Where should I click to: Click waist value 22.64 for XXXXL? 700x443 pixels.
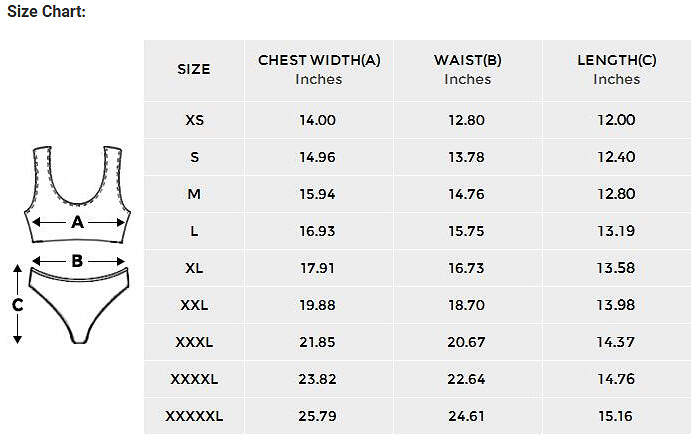(466, 379)
